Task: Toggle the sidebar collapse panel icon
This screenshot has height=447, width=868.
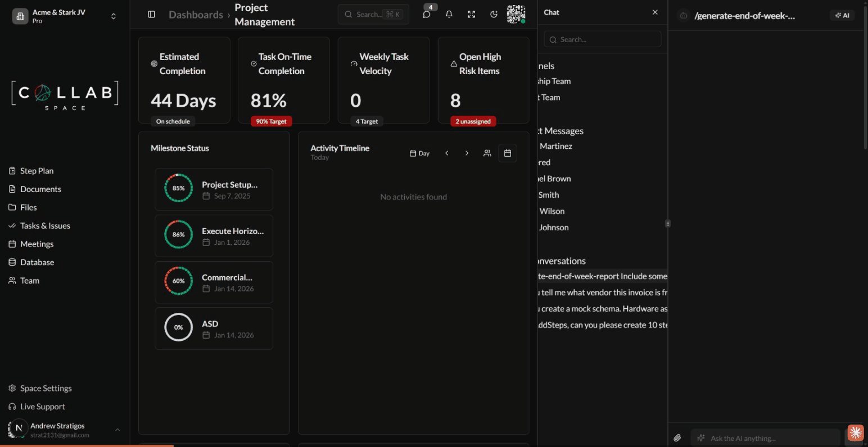Action: [x=151, y=14]
